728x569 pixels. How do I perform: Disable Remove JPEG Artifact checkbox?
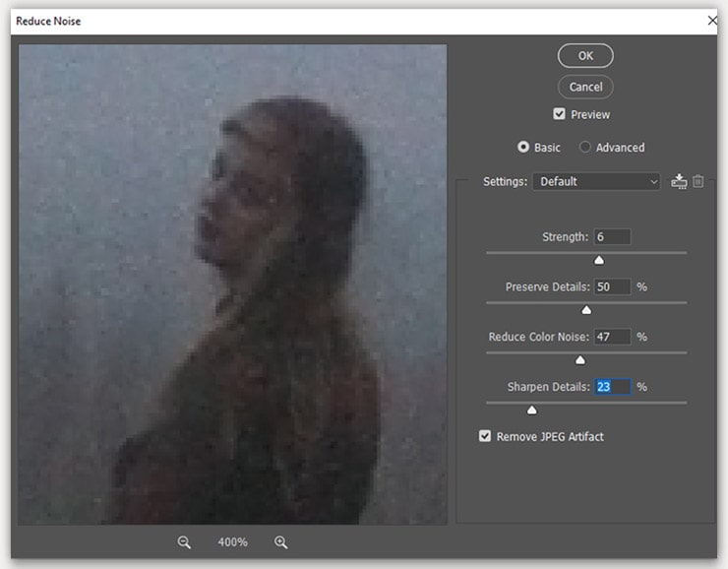pos(485,436)
